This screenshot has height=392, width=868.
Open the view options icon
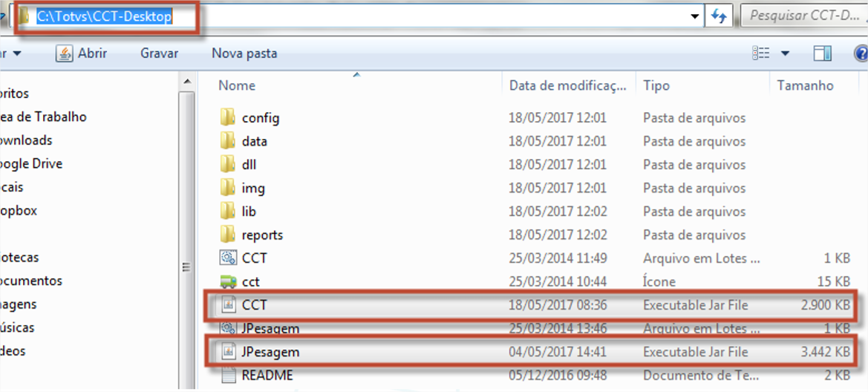point(761,53)
